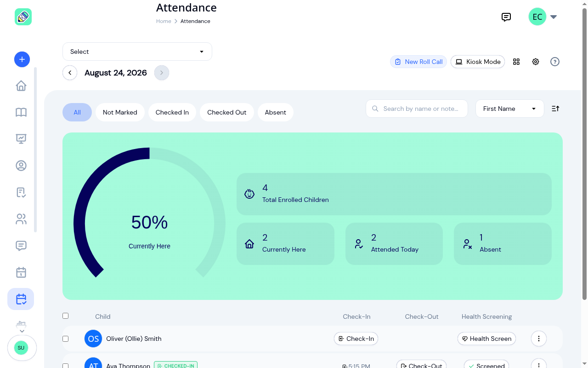Click the Absent person icon in card
Viewport: 588px width, 368px height.
[x=467, y=244]
